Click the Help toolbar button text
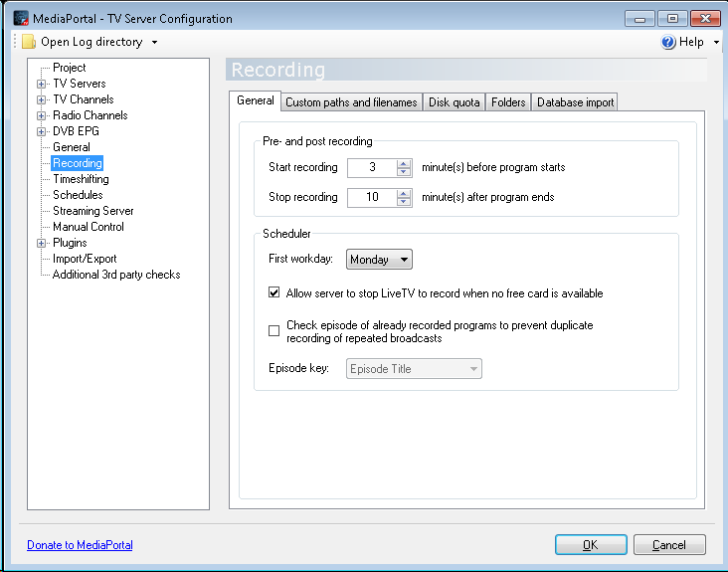The image size is (728, 572). coord(691,42)
